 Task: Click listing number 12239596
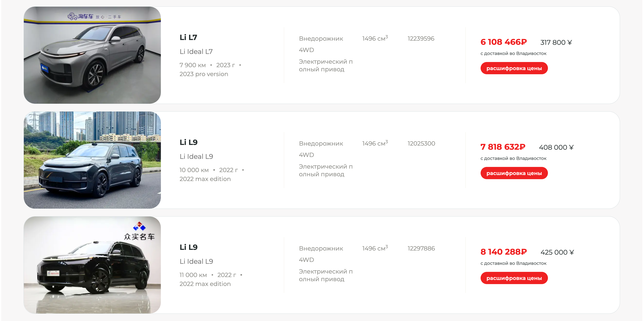click(421, 39)
